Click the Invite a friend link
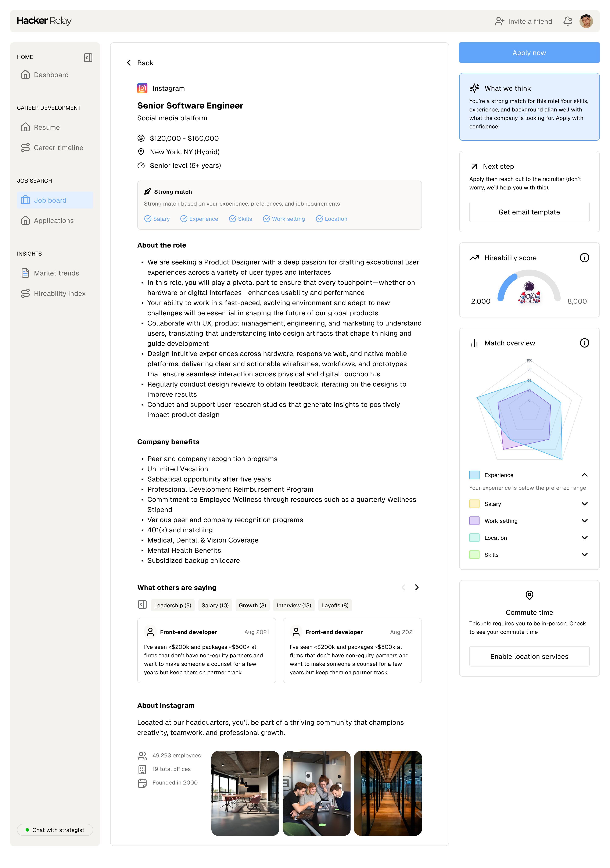The height and width of the screenshot is (868, 610). pos(523,21)
